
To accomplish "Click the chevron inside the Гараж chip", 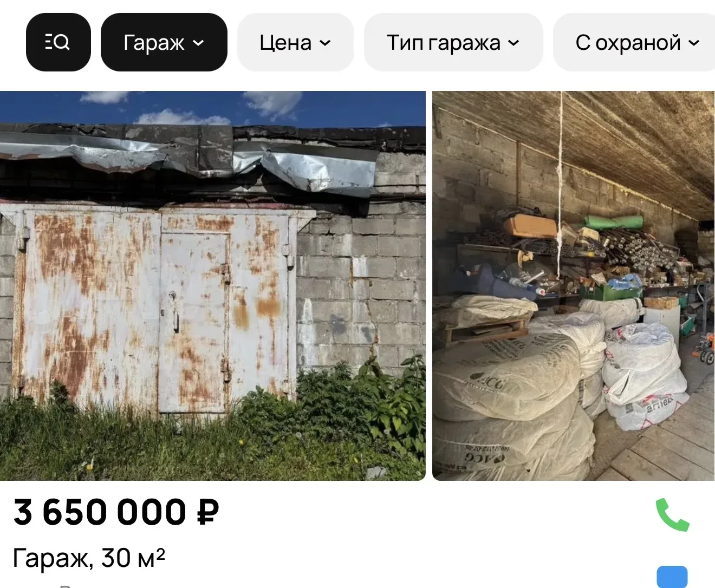I will (x=199, y=43).
